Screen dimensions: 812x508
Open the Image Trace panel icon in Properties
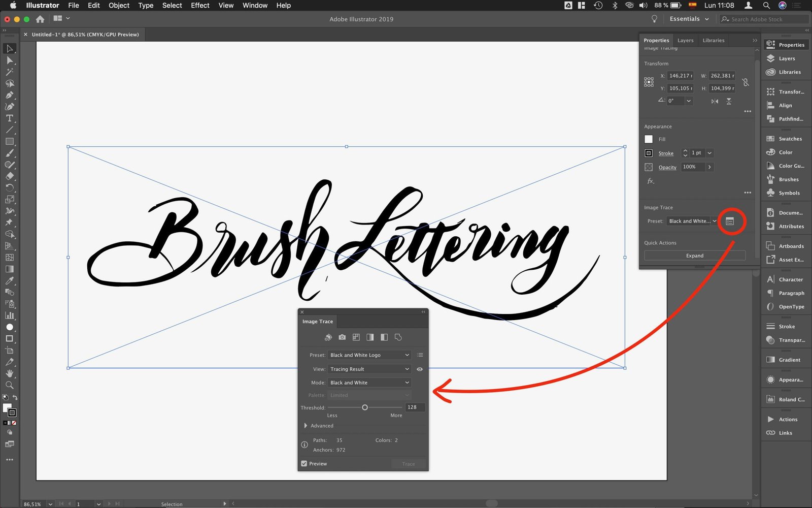tap(730, 221)
